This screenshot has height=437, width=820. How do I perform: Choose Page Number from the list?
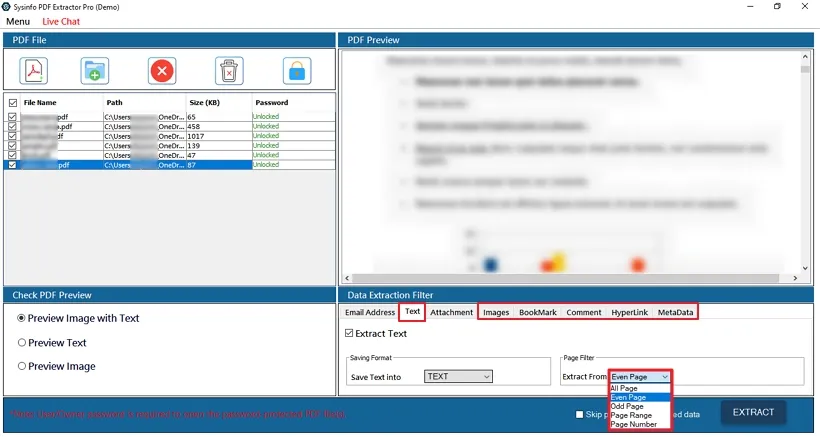tap(640, 424)
